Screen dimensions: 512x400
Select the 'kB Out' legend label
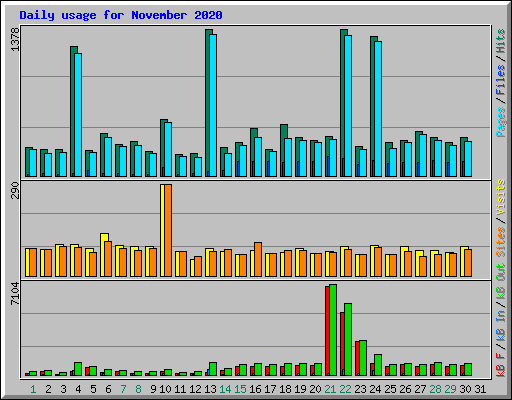(500, 282)
